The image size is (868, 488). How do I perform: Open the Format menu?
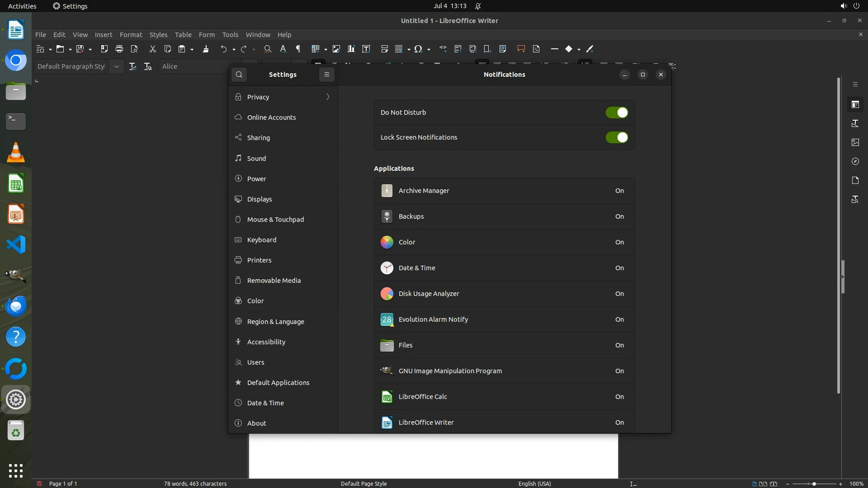pyautogui.click(x=131, y=35)
